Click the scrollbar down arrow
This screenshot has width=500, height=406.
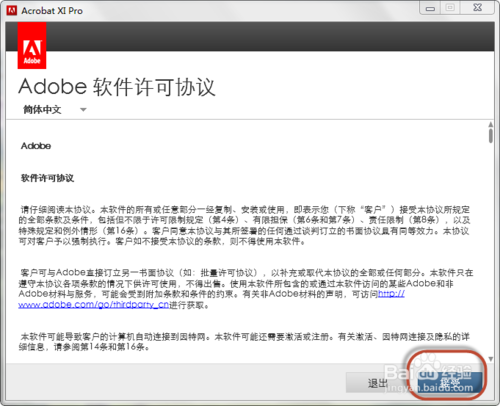(x=491, y=359)
